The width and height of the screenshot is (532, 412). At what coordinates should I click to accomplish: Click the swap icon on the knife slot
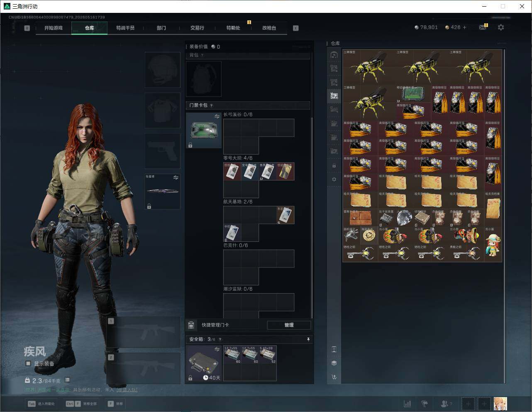click(x=176, y=178)
